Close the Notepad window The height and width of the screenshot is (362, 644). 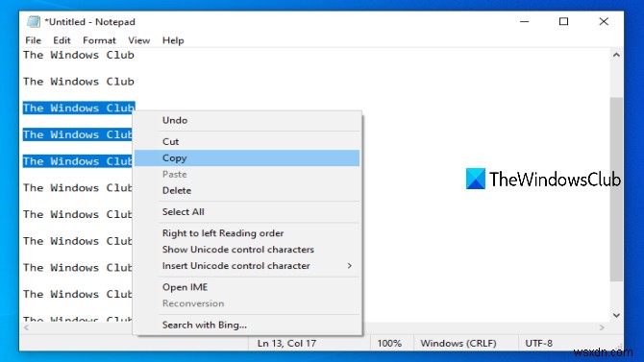(x=604, y=21)
